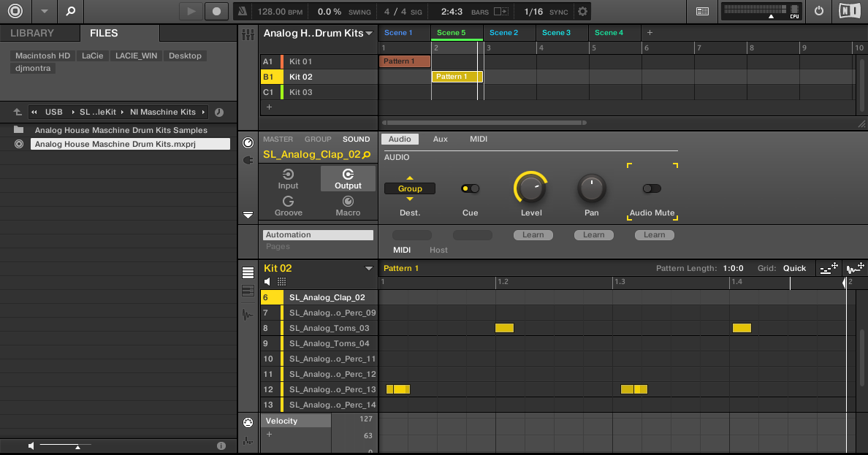Click the audio drag waveform icon at far right

pyautogui.click(x=856, y=269)
